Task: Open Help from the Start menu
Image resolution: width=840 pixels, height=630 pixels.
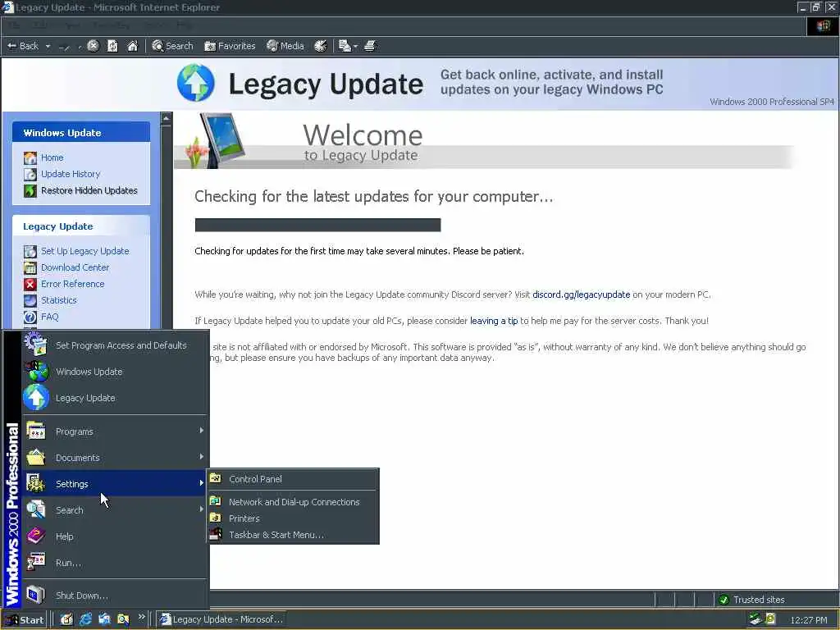Action: click(115, 536)
